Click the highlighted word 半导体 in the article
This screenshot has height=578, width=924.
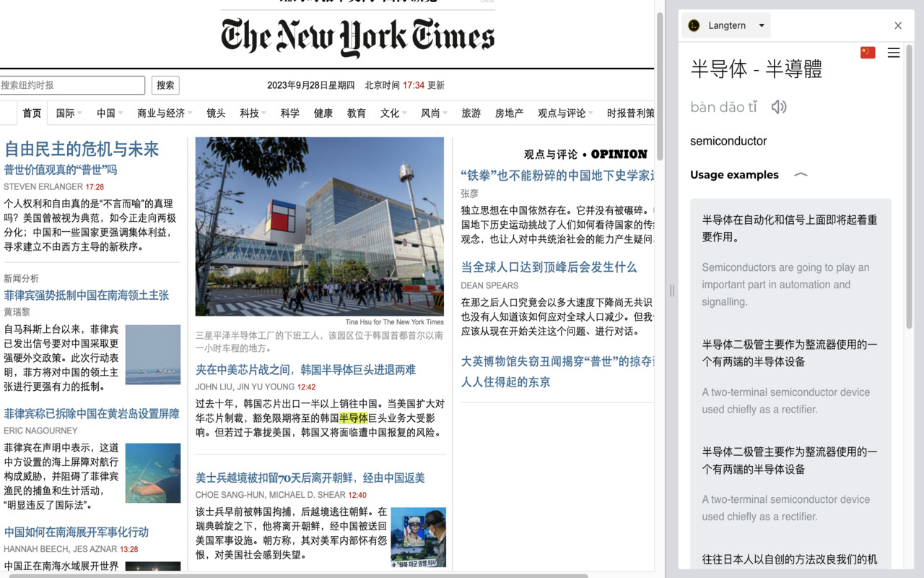(x=354, y=418)
